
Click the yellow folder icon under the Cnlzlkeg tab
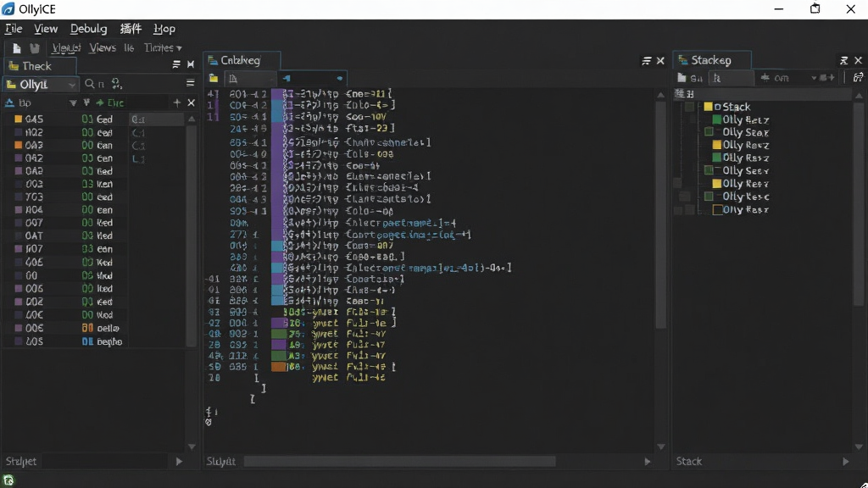(214, 79)
